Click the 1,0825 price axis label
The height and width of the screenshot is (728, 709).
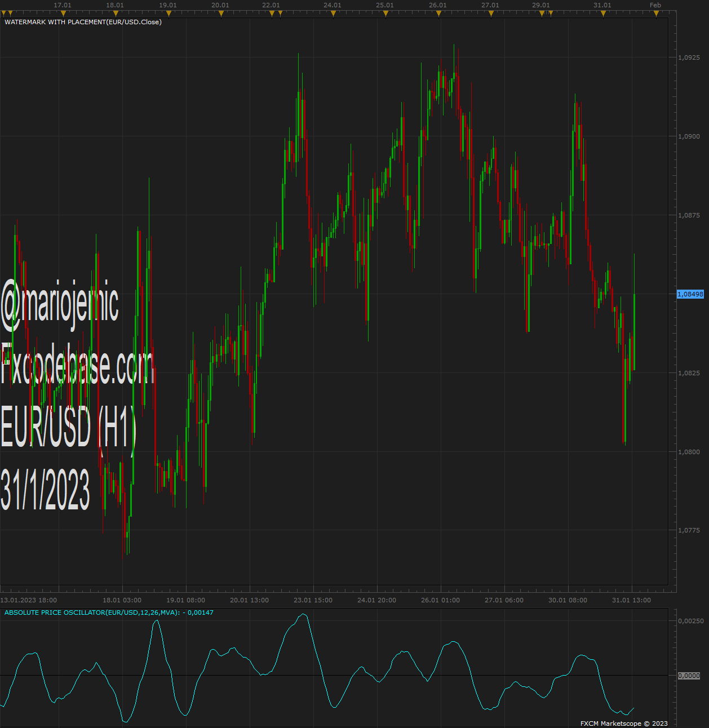tap(689, 373)
